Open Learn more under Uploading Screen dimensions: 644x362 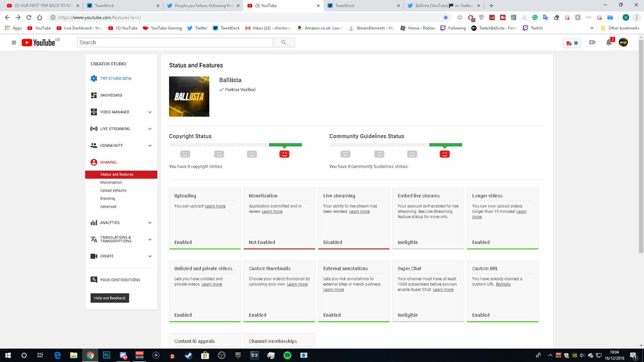point(215,206)
